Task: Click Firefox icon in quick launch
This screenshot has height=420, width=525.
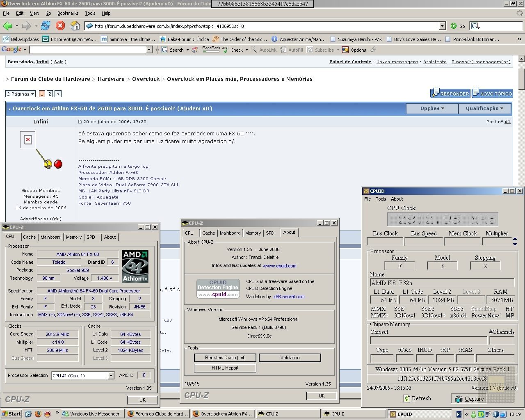Action: 38,414
